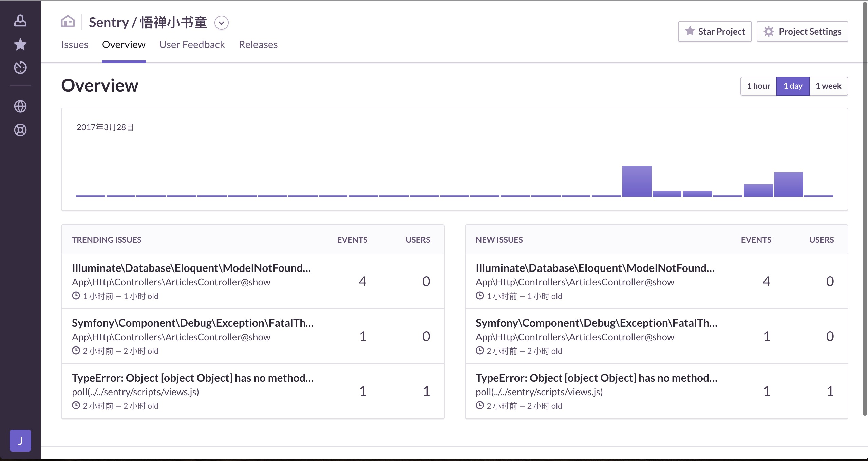Open the User Feedback tab
The image size is (868, 461).
pos(192,44)
